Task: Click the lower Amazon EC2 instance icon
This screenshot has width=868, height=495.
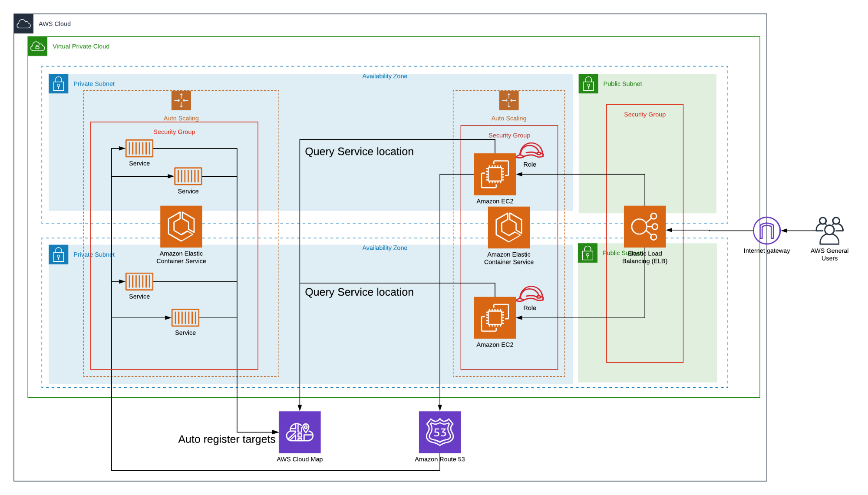Action: click(495, 317)
